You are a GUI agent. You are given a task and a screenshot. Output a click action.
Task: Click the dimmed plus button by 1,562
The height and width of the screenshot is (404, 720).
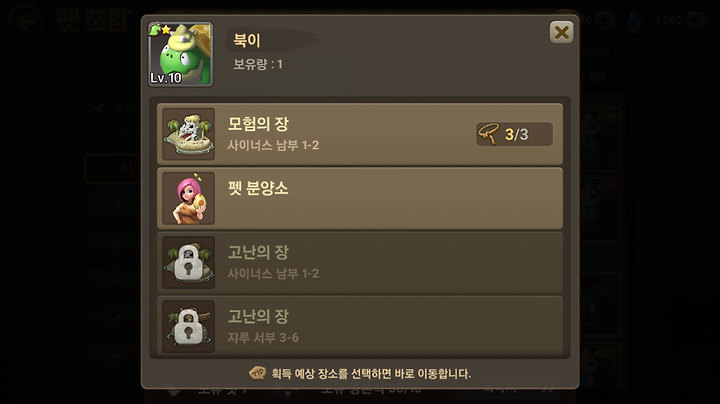(696, 20)
